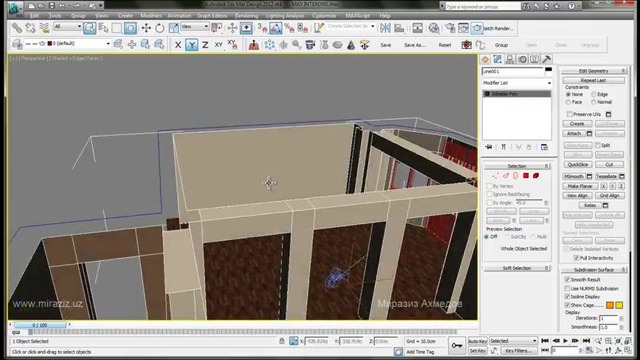Click the yellow Show Cage color swatch
Screen dimensions: 640x360
click(619, 305)
